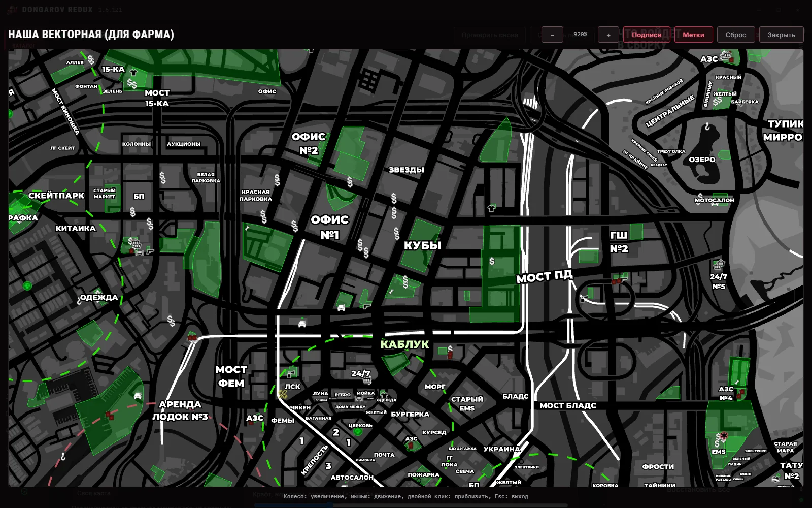Click the hook icon beside left ОДЕЖДА label

pyautogui.click(x=80, y=301)
